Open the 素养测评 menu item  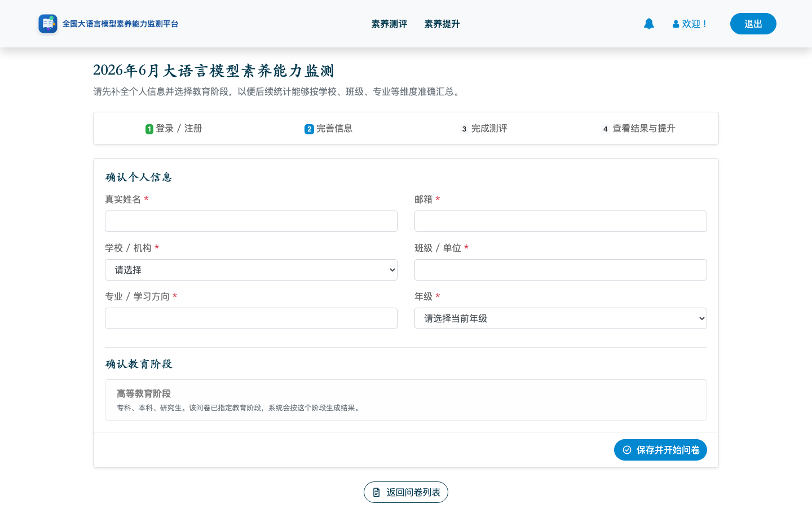[389, 24]
